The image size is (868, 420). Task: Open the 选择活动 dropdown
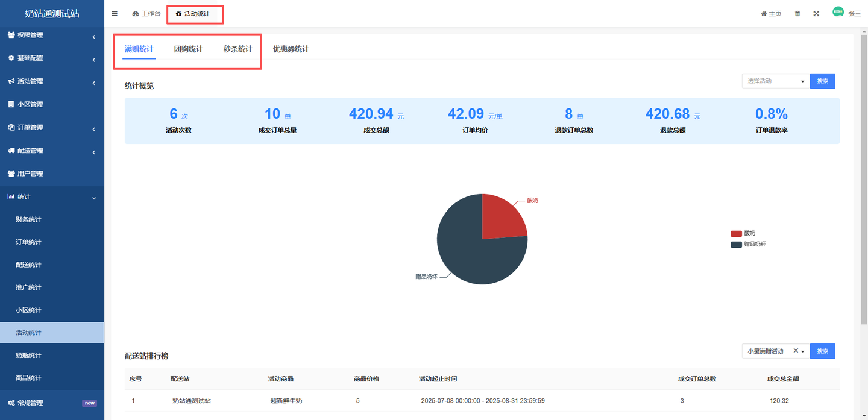(x=775, y=81)
